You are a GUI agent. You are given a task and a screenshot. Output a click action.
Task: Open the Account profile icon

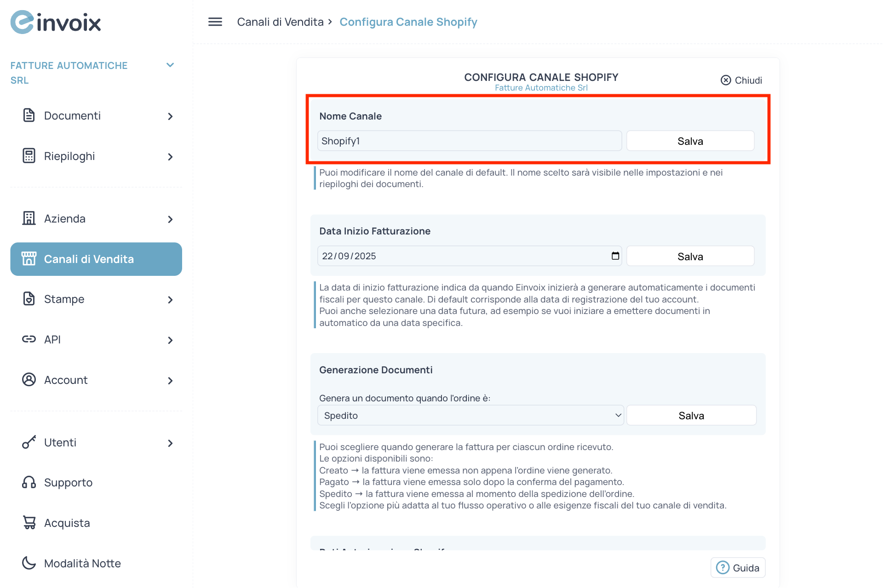tap(29, 379)
